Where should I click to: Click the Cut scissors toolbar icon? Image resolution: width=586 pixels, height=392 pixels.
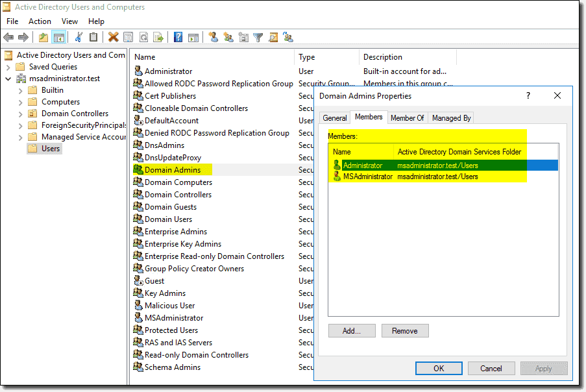click(79, 38)
